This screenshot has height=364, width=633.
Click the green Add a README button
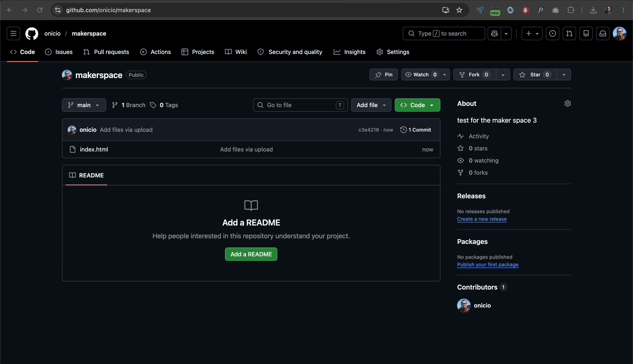pos(251,254)
